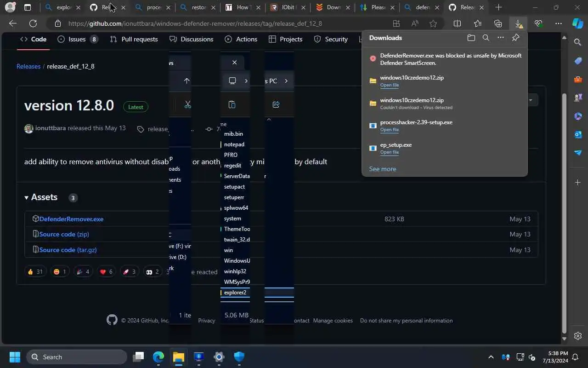
Task: Add this page to favorites with star
Action: (x=433, y=23)
